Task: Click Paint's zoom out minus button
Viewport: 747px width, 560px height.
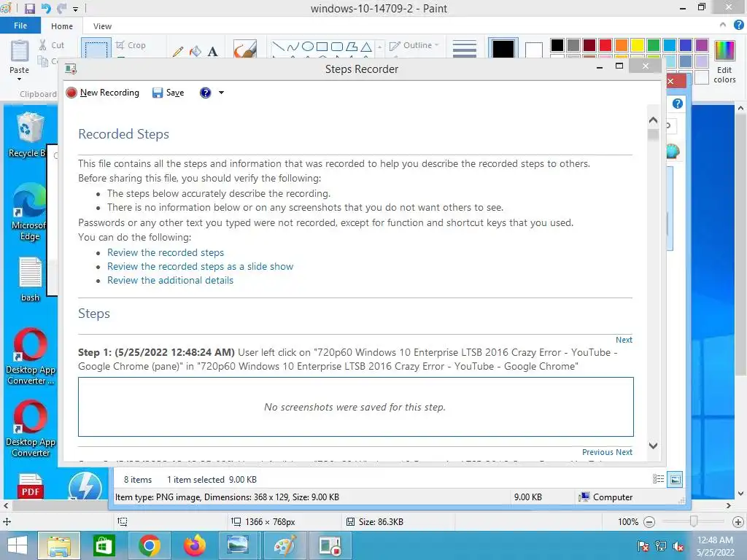Action: [649, 522]
